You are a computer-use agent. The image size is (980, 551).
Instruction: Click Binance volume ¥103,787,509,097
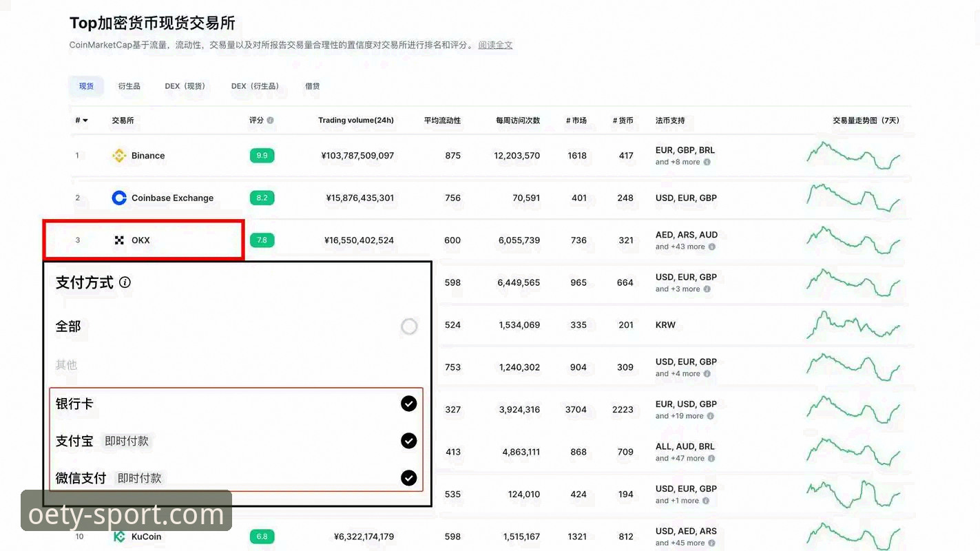click(357, 156)
